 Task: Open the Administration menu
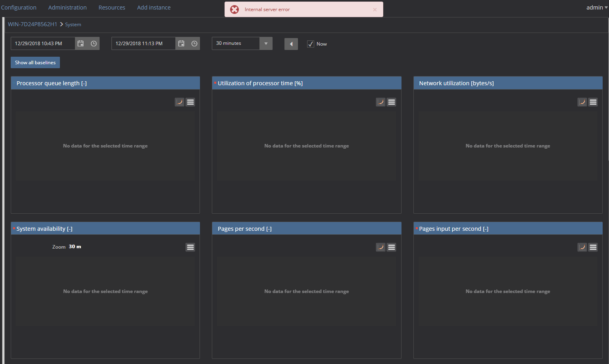pyautogui.click(x=67, y=8)
